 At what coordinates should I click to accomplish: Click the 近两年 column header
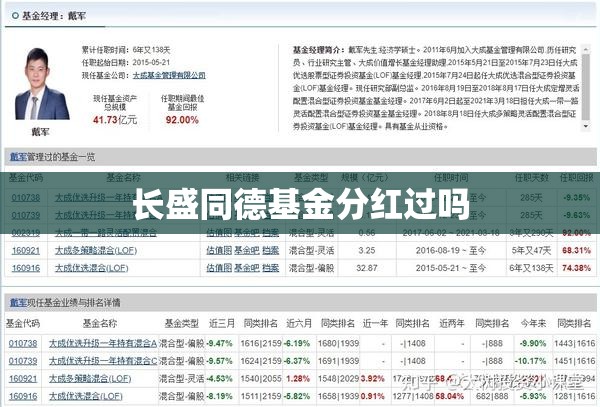coord(452,323)
